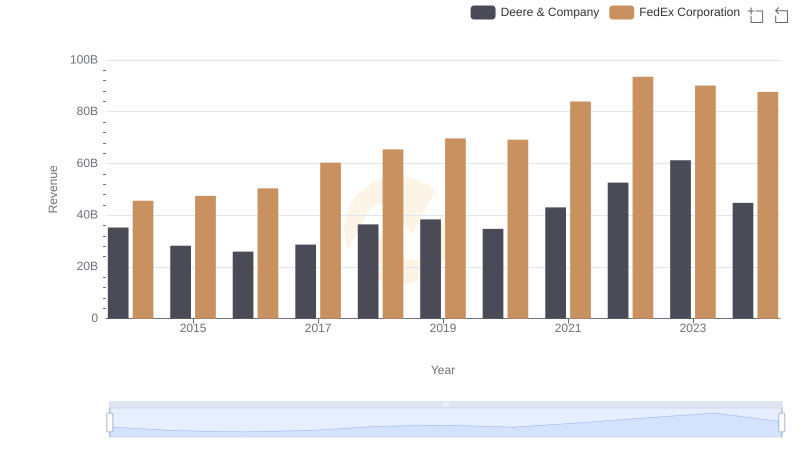Click the 2019 x-axis label
This screenshot has height=461, width=800.
(443, 328)
